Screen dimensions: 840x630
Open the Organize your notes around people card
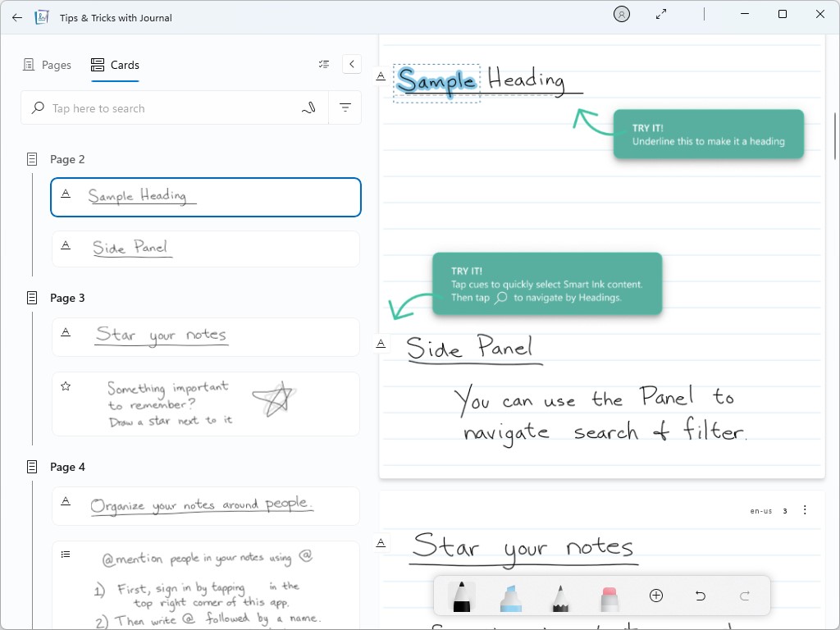pos(206,505)
